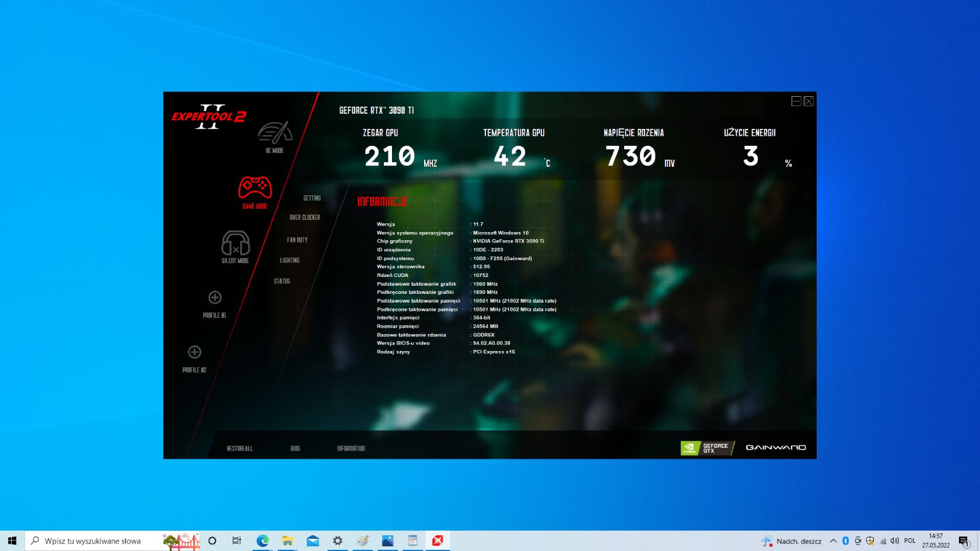This screenshot has height=551, width=980.
Task: Activate Game Mode with the gamepad icon
Action: pyautogui.click(x=255, y=188)
